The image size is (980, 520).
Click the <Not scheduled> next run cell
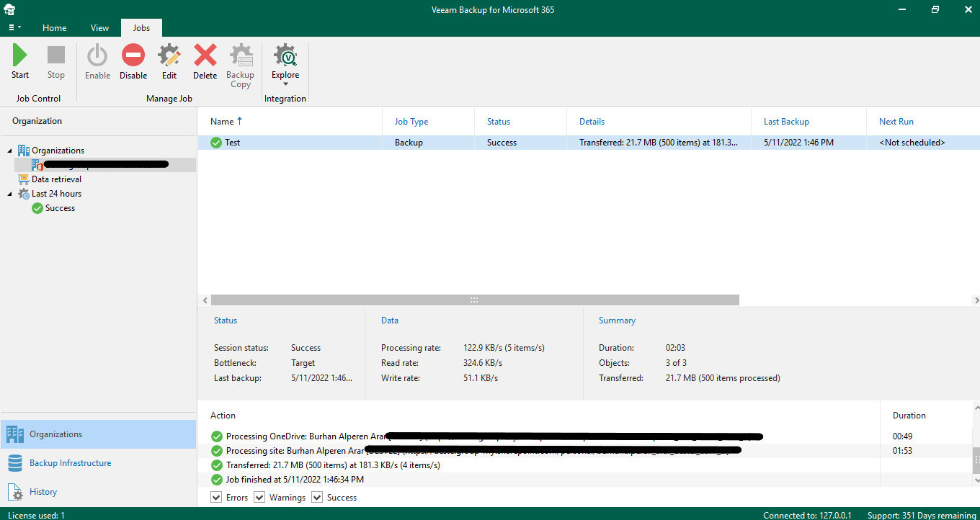(912, 143)
